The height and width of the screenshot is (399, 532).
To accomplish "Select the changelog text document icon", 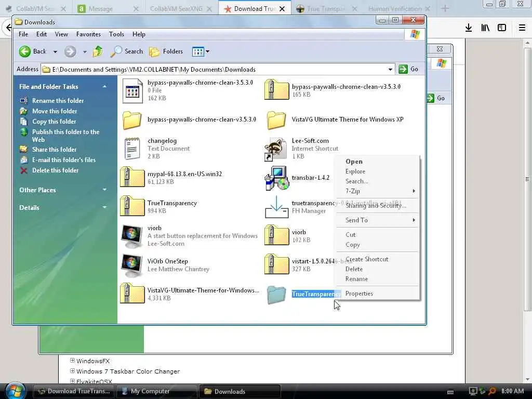I will pyautogui.click(x=132, y=148).
